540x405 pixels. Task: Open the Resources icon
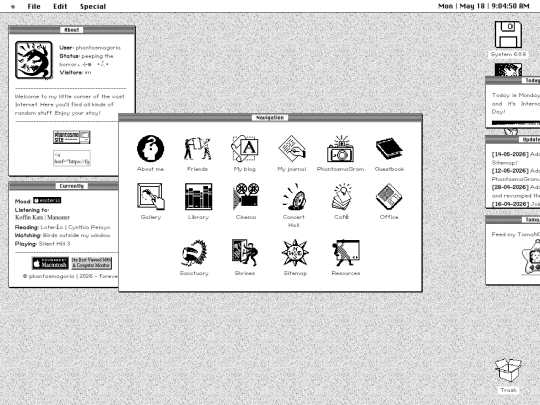tap(346, 253)
